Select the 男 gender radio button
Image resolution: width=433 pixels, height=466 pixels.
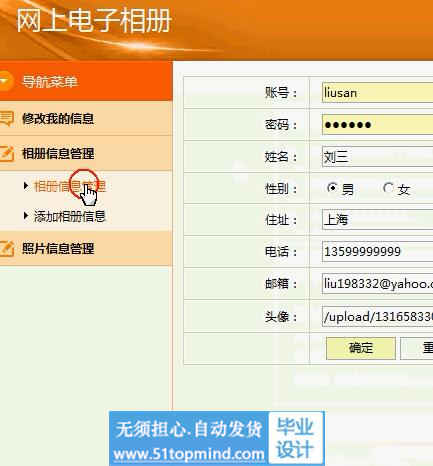pyautogui.click(x=332, y=188)
